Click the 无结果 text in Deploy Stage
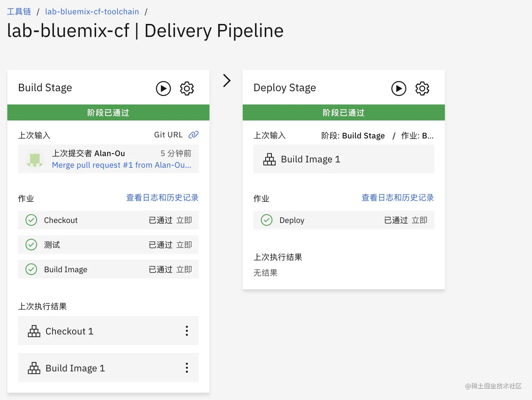The image size is (532, 400). (x=266, y=273)
